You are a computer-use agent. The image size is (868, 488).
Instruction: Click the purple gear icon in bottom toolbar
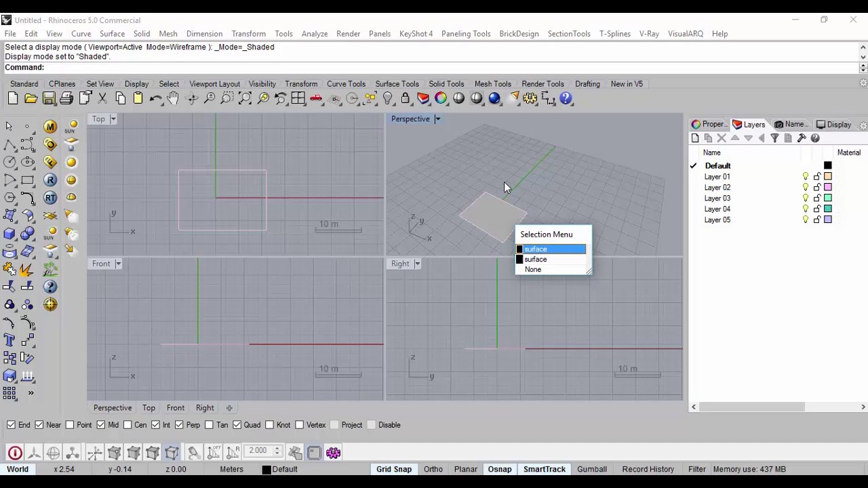click(333, 453)
